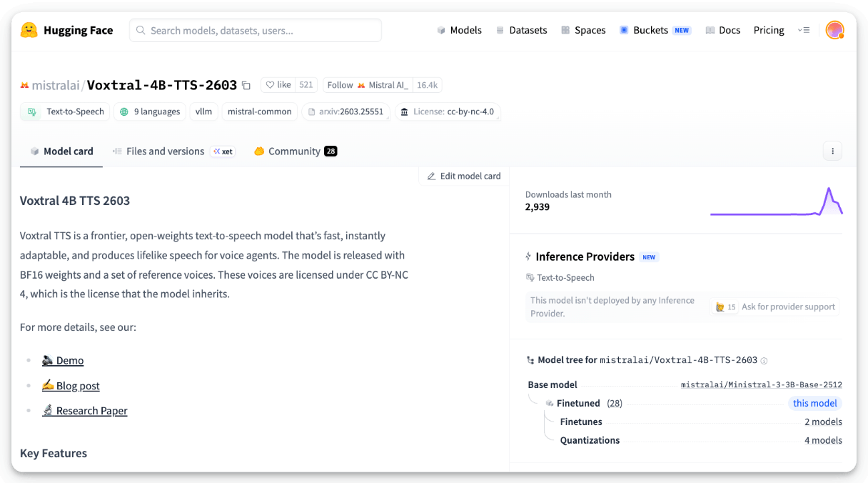This screenshot has width=868, height=483.
Task: Open the Voxtral-4B-TTS-2603 title link
Action: click(162, 85)
